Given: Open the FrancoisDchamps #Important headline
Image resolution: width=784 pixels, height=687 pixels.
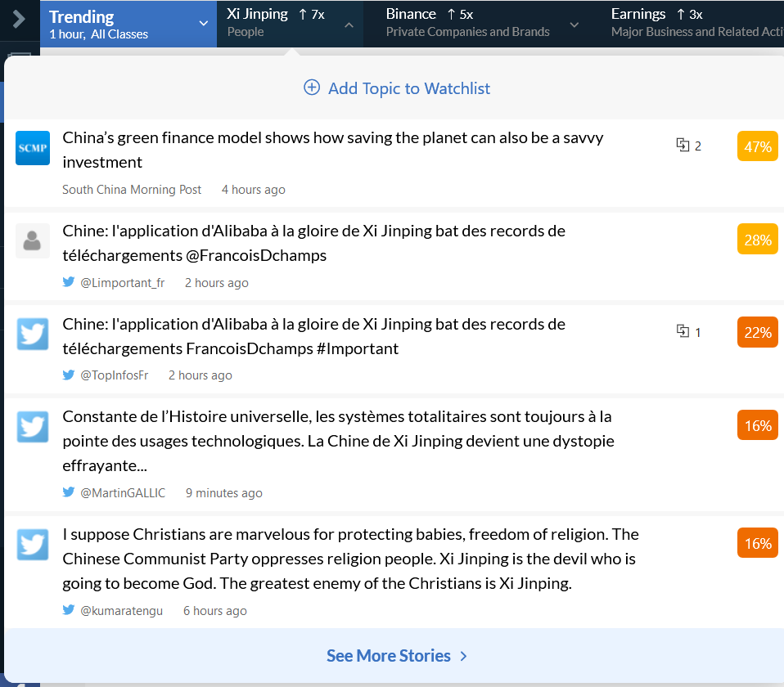Looking at the screenshot, I should point(314,336).
